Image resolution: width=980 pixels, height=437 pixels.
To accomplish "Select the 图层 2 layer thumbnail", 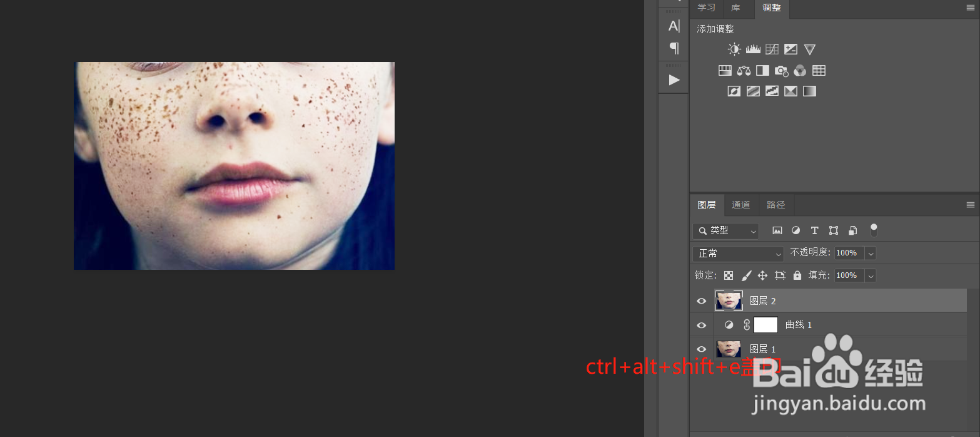I will [729, 301].
